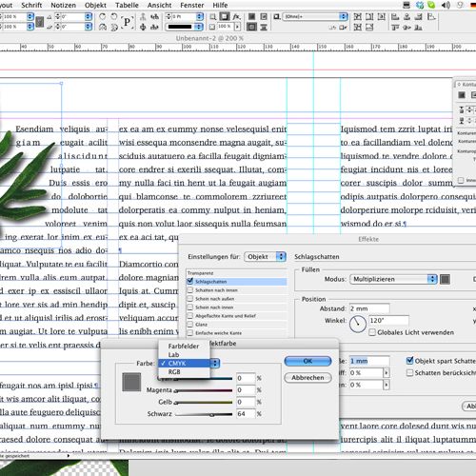Click the first frame fitting icon
The width and height of the screenshot is (476, 476).
[x=358, y=16]
